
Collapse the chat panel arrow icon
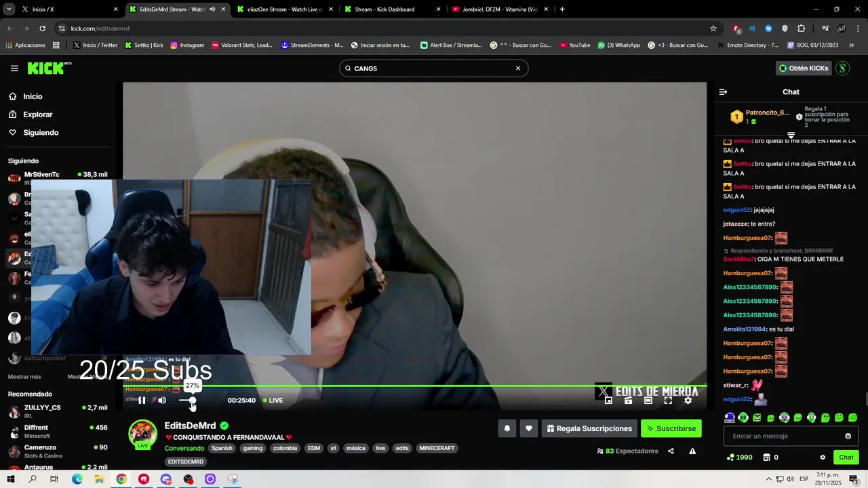click(x=723, y=91)
